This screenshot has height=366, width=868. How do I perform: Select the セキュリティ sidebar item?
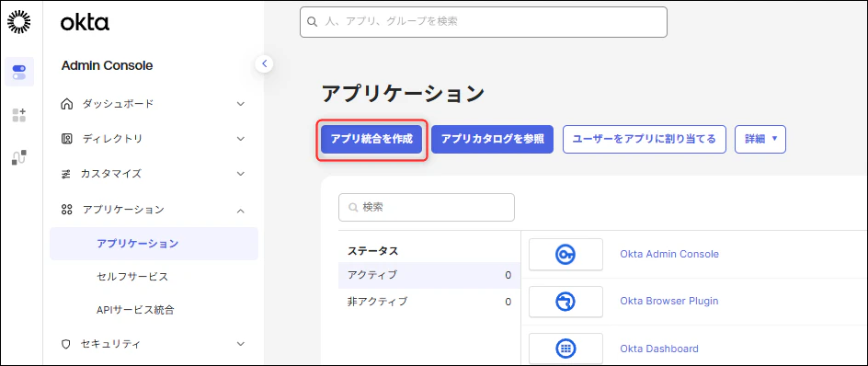pyautogui.click(x=154, y=344)
